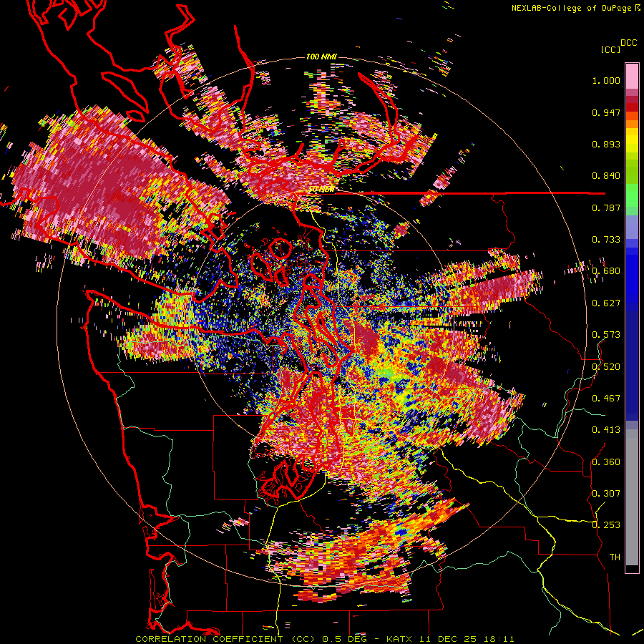Click the 0.627 scale value

click(x=606, y=303)
